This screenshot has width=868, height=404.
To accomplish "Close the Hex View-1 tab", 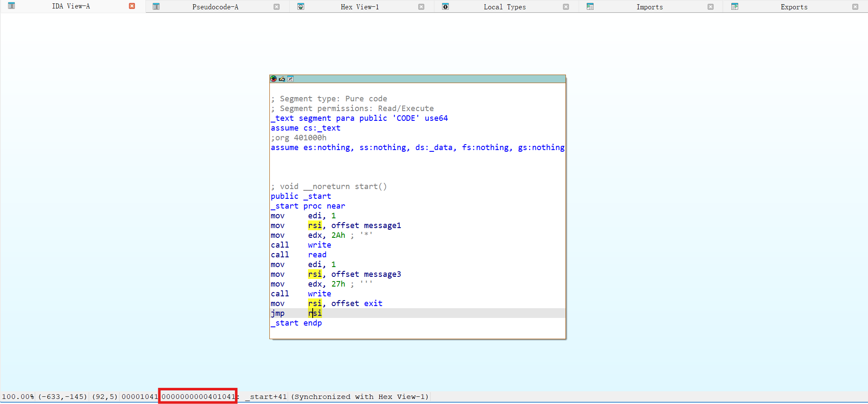I will pos(421,7).
